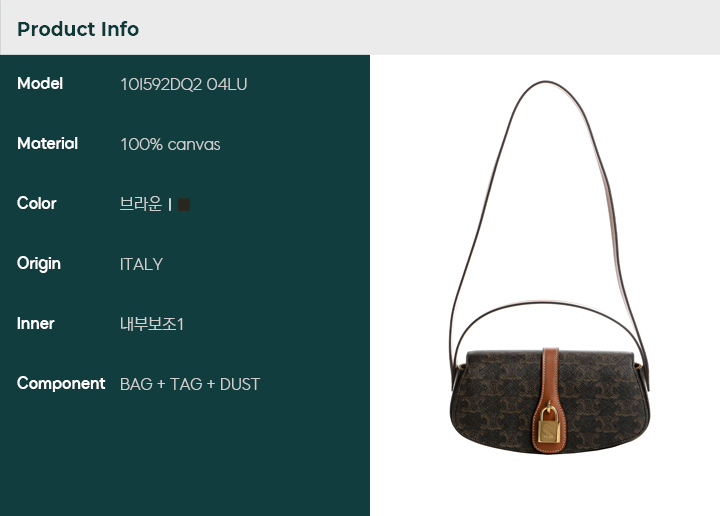Screen dimensions: 720x516
Task: Click the ITALY origin value
Action: (x=141, y=264)
